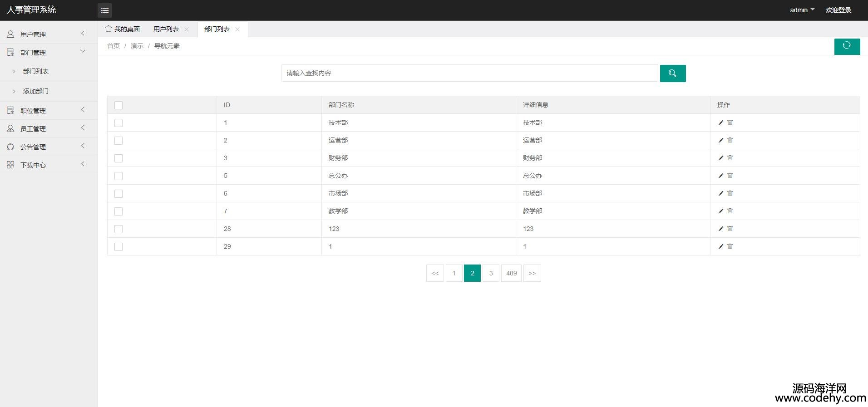Check the box for the 运营部 row
The height and width of the screenshot is (407, 868).
[x=118, y=141]
